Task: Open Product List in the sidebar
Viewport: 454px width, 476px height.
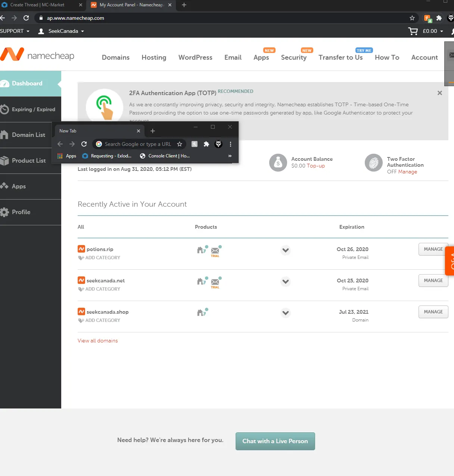Action: [25, 161]
